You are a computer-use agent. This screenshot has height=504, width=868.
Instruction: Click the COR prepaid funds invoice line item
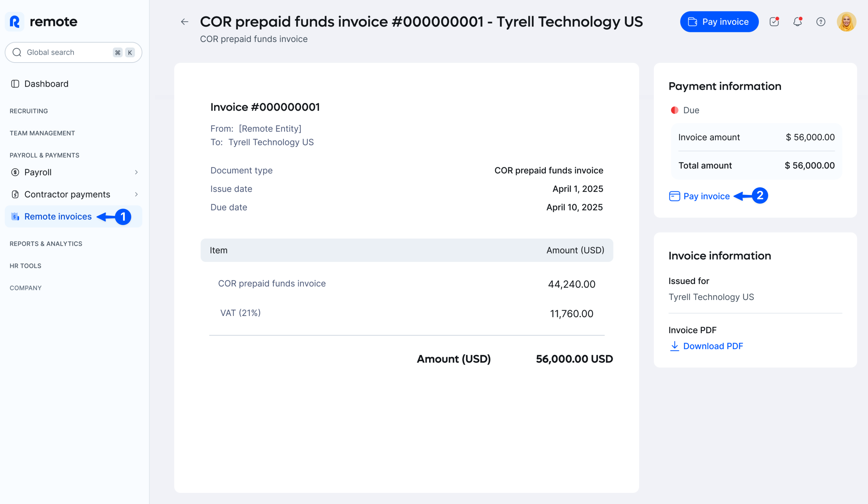[272, 283]
